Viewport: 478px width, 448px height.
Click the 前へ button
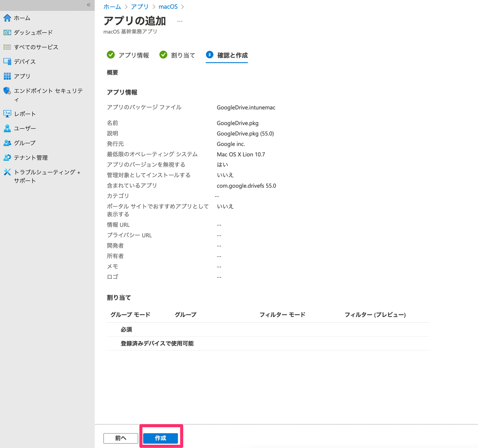(x=121, y=438)
